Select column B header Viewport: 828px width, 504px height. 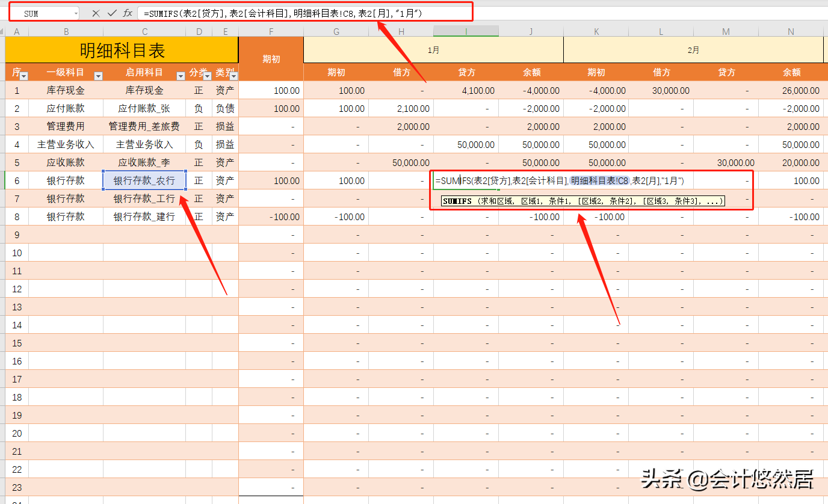tap(66, 31)
